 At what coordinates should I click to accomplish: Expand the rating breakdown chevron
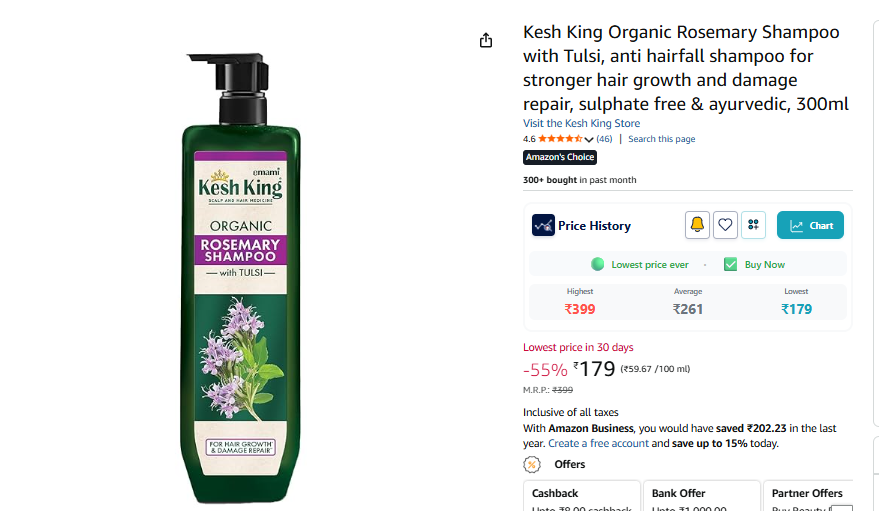point(589,139)
